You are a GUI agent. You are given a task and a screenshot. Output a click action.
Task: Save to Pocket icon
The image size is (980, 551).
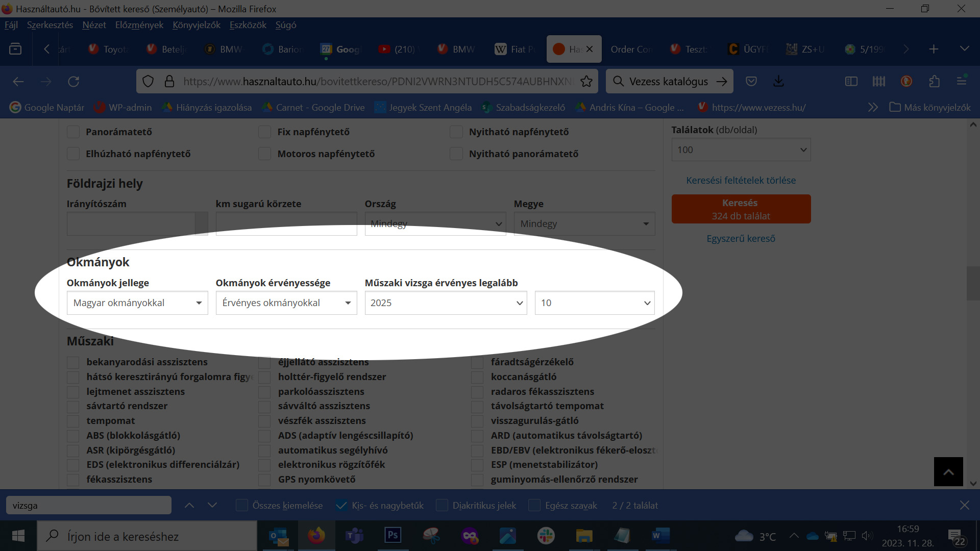[751, 81]
